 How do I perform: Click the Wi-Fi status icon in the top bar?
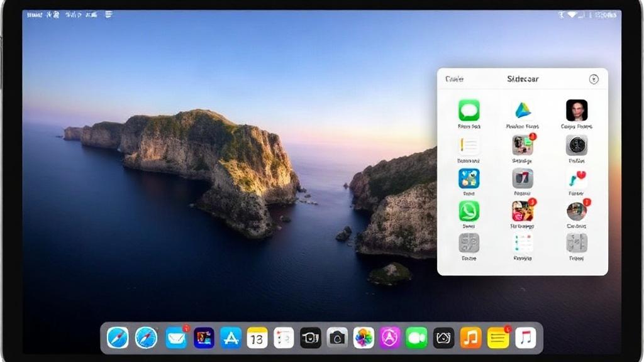571,15
